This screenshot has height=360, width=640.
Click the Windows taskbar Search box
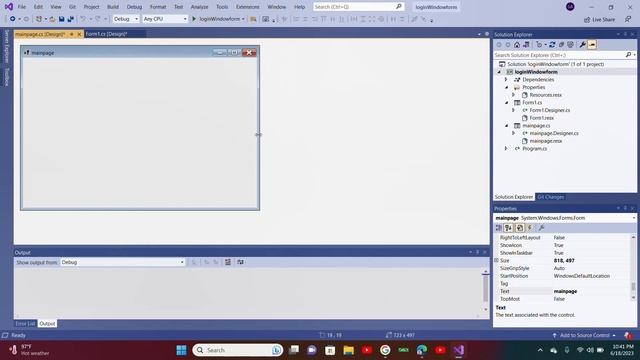coord(238,350)
